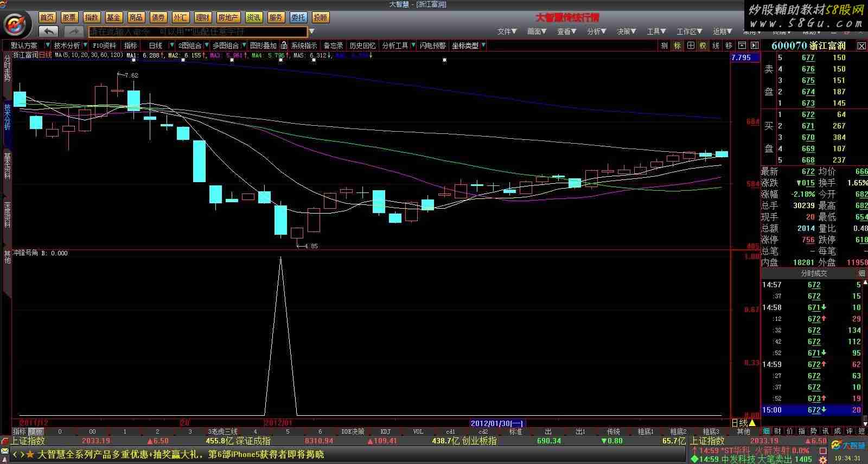
Task: Click the previous news arrow in ticker bar
Action: (x=15, y=454)
